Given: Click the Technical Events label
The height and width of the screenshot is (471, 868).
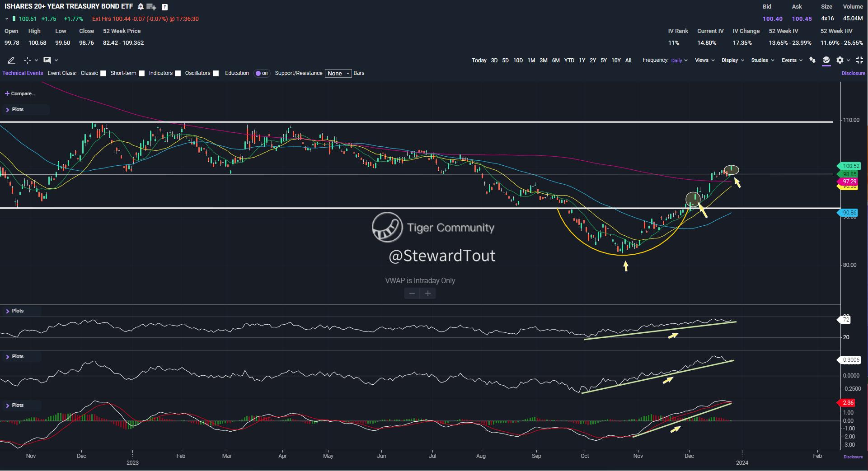Looking at the screenshot, I should pyautogui.click(x=23, y=73).
